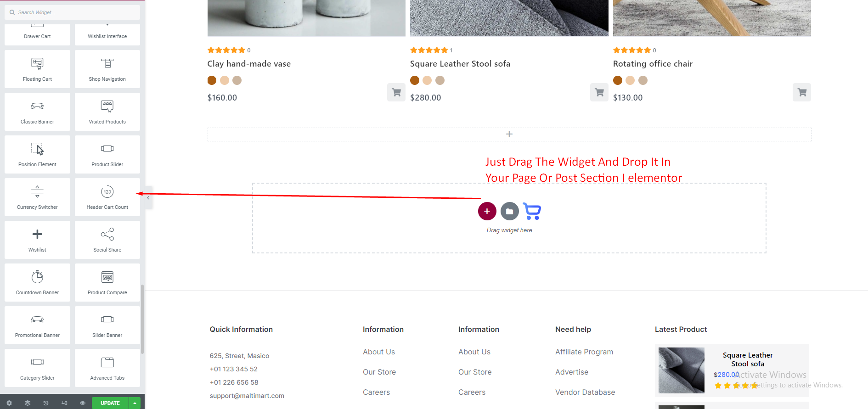
Task: Click the green UPDATE button
Action: (x=110, y=403)
